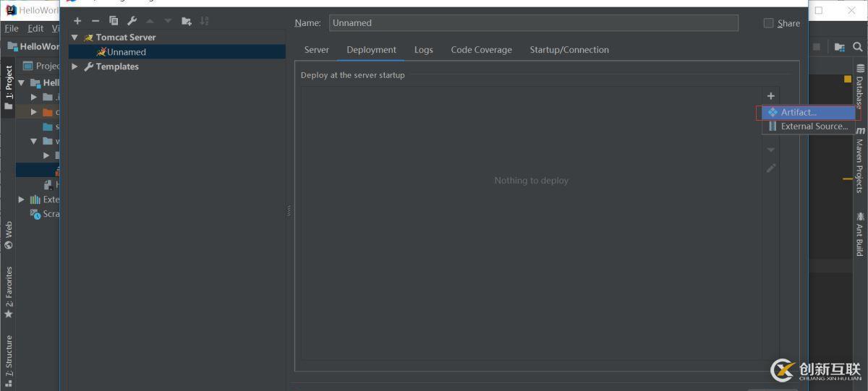Sort configurations alphabetically icon
868x391 pixels.
205,21
